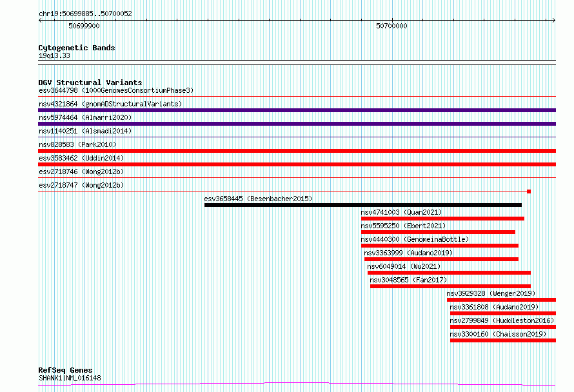Click the red bar under nsv828583

click(297, 151)
